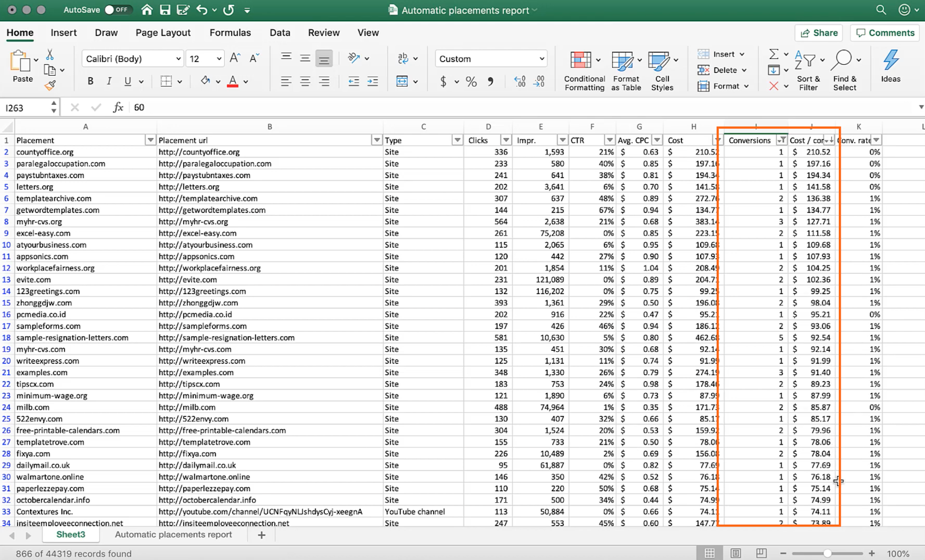Apply comma style format
The height and width of the screenshot is (560, 925).
tap(490, 81)
